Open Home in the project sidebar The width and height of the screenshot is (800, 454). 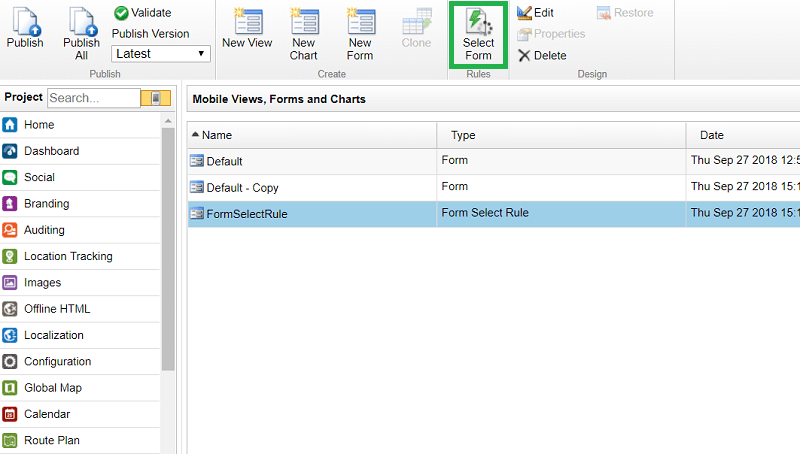tap(80, 124)
